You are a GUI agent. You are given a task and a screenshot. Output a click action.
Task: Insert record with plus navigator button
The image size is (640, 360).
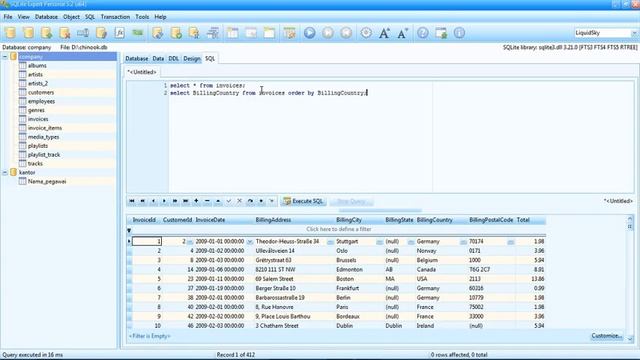click(196, 201)
